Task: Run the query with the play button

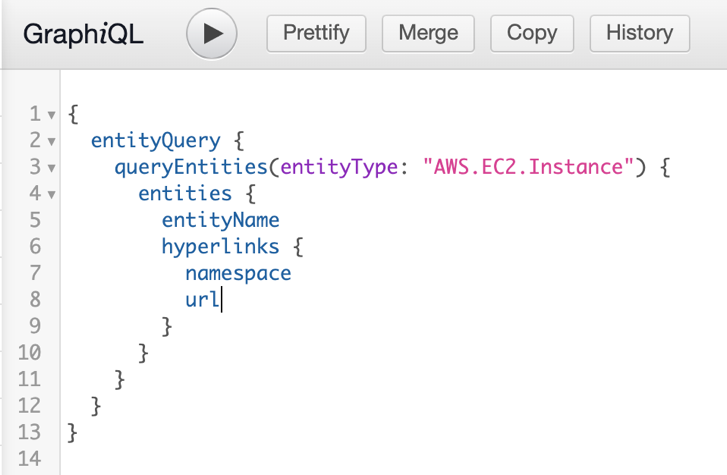Action: [x=211, y=33]
